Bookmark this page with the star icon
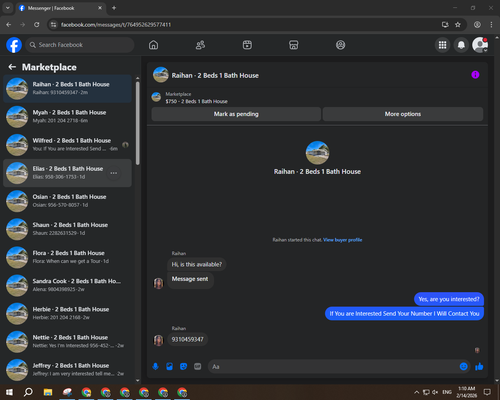 coord(458,25)
